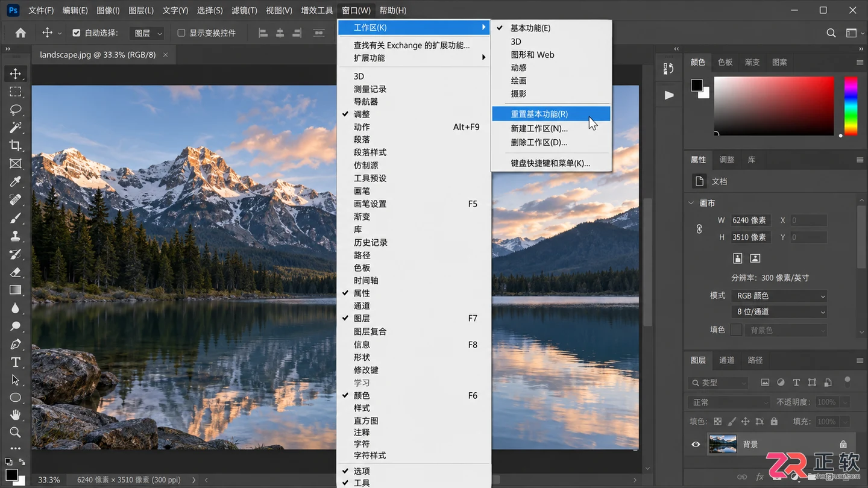This screenshot has height=488, width=868.
Task: Click 键盘快捷键和菜单(K)... entry
Action: click(x=551, y=163)
